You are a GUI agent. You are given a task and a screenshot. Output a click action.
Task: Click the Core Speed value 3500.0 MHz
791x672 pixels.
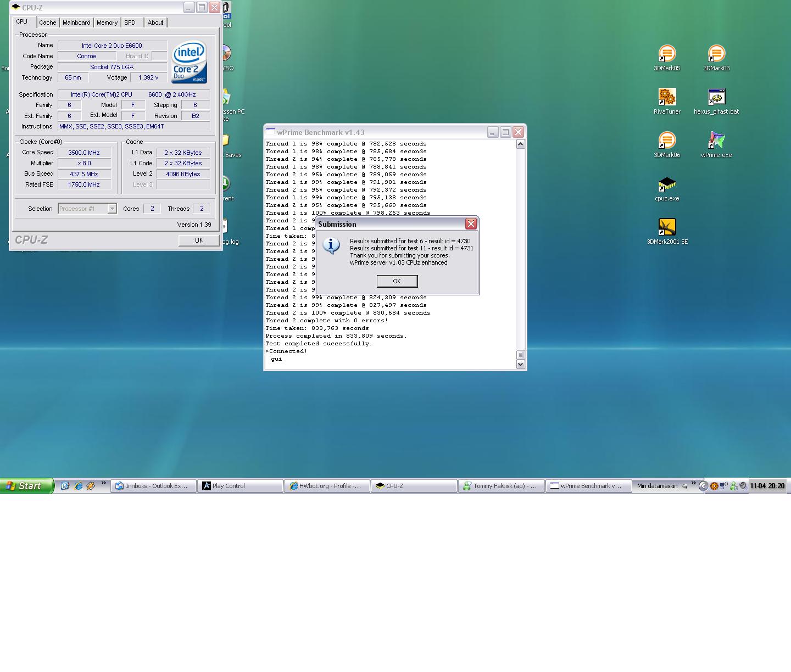click(x=84, y=153)
